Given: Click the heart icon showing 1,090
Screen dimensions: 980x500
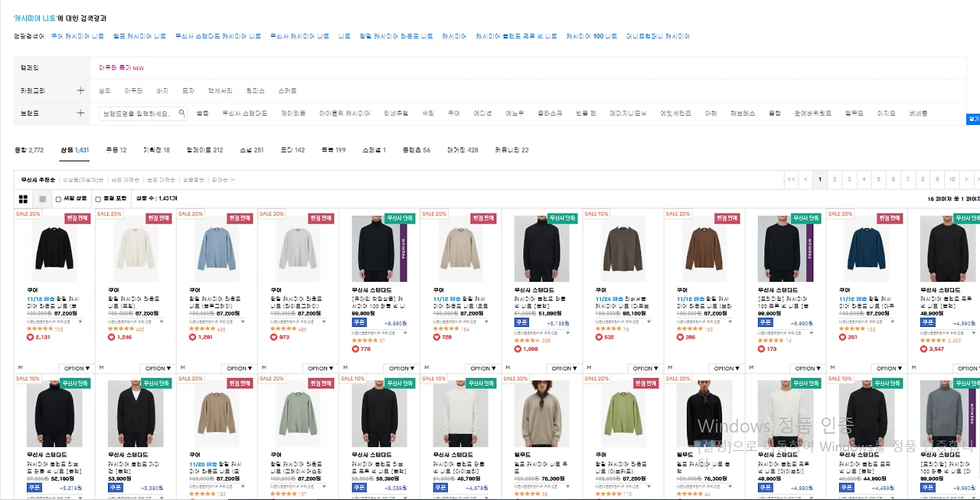Looking at the screenshot, I should [517, 349].
